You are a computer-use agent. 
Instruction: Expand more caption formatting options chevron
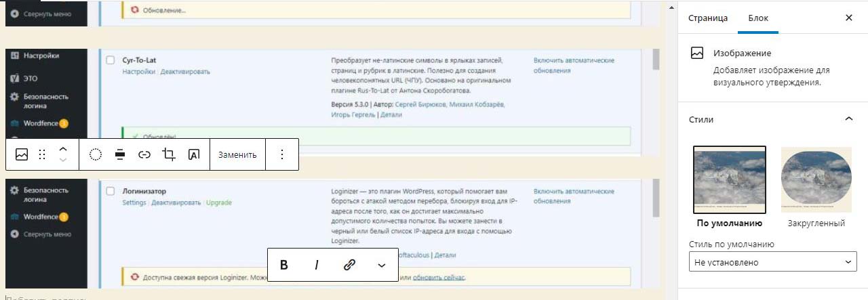point(381,265)
